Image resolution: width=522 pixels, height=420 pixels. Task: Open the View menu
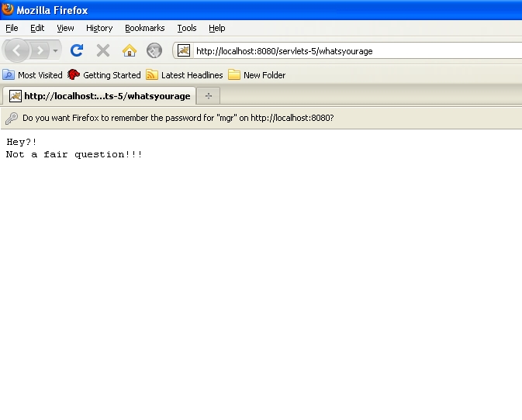click(65, 28)
